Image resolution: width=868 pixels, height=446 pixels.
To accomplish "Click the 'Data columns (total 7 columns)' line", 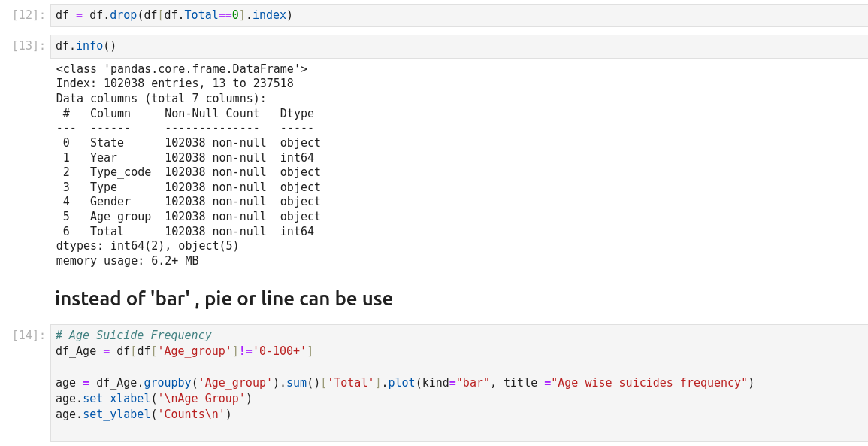I will [x=161, y=99].
